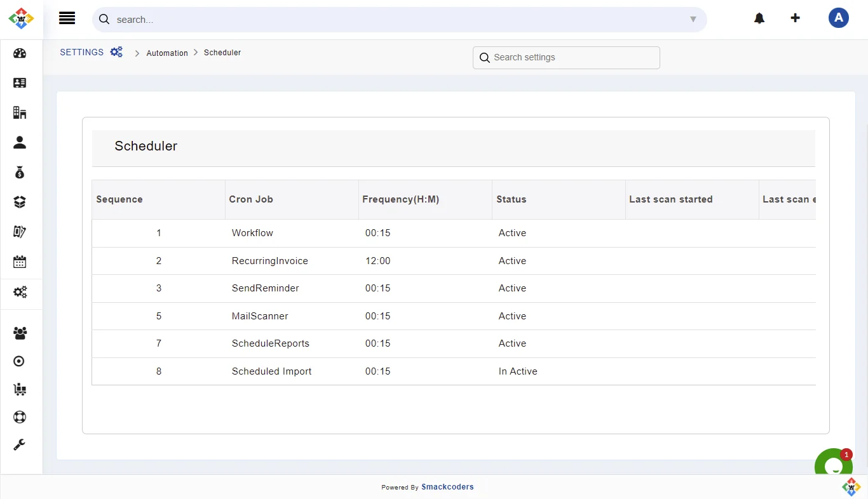
Task: Select the Automation gears icon
Action: [19, 292]
